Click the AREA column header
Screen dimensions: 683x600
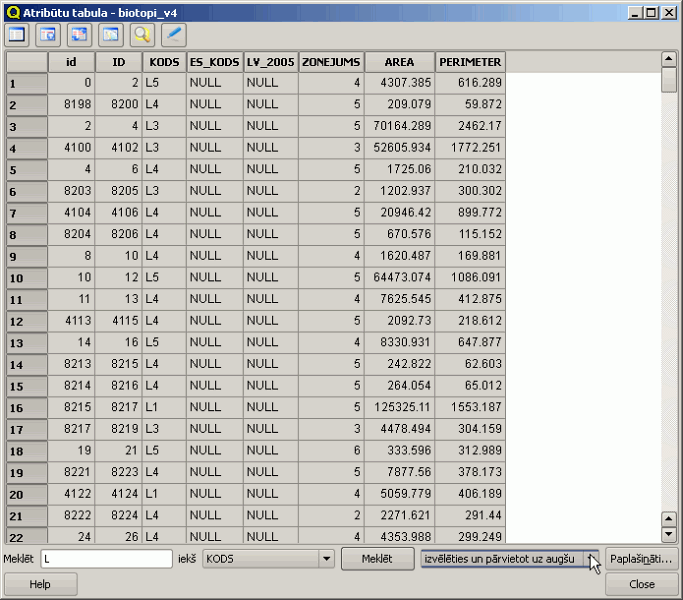(x=399, y=62)
